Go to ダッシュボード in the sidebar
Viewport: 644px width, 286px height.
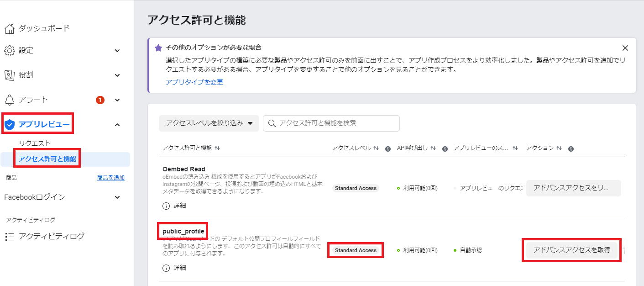point(44,28)
